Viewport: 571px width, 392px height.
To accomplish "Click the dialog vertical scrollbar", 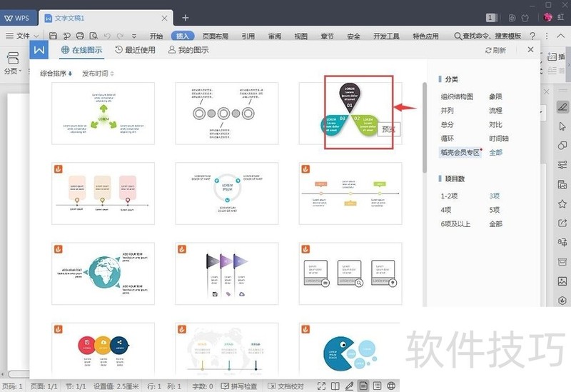I will click(x=424, y=128).
